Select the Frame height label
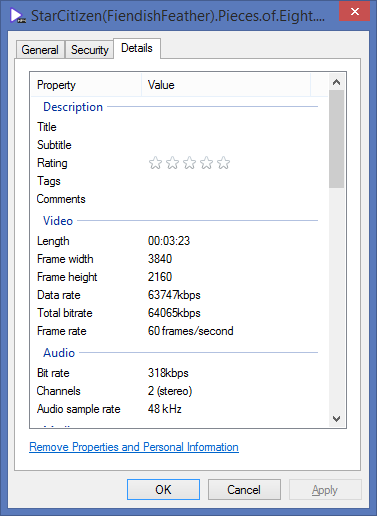Viewport: 377px width, 516px height. (67, 277)
